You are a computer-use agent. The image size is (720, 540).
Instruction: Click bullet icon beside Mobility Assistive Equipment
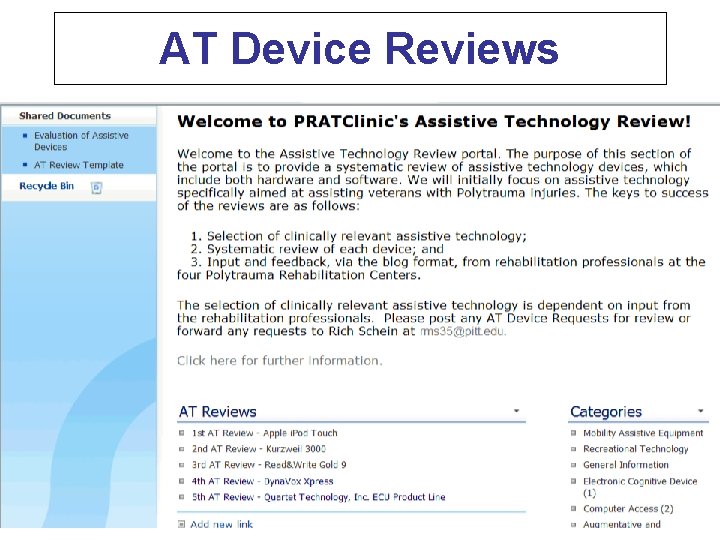[573, 433]
